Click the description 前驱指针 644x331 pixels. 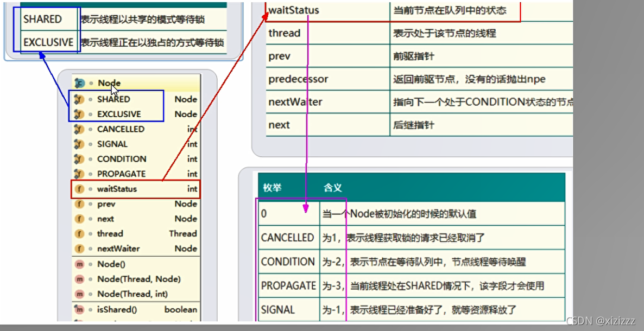pos(413,56)
